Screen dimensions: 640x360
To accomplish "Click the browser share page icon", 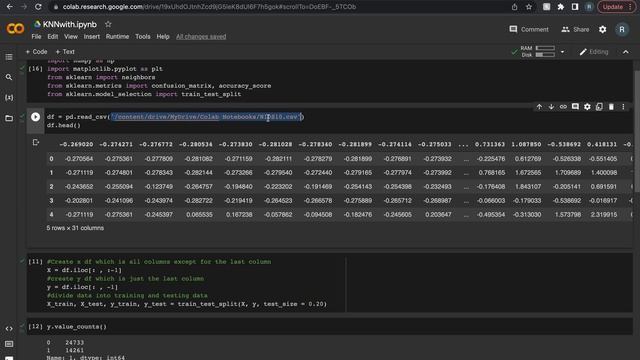I will [x=514, y=7].
